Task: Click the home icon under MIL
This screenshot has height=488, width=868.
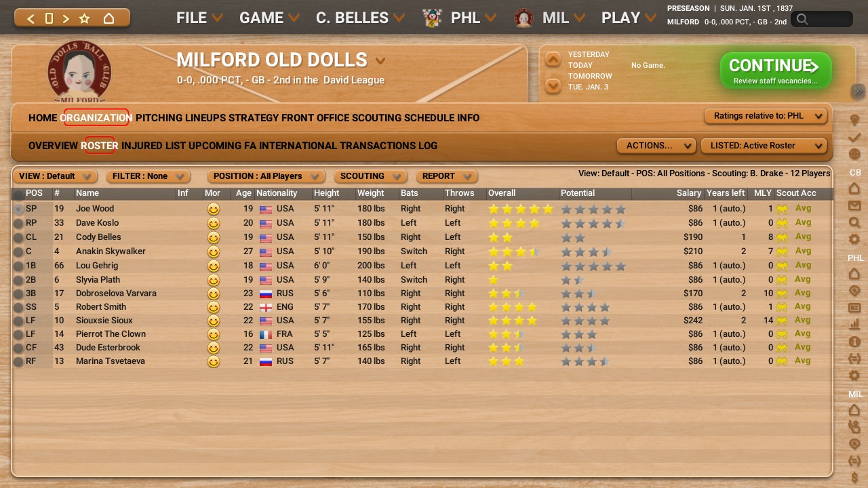Action: 854,410
